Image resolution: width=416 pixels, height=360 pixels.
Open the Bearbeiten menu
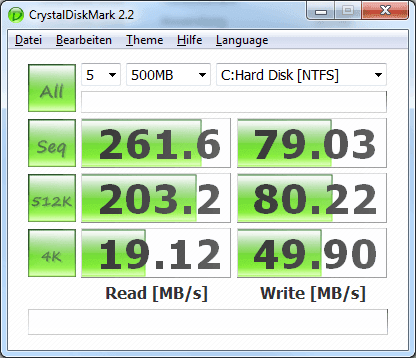pyautogui.click(x=84, y=40)
